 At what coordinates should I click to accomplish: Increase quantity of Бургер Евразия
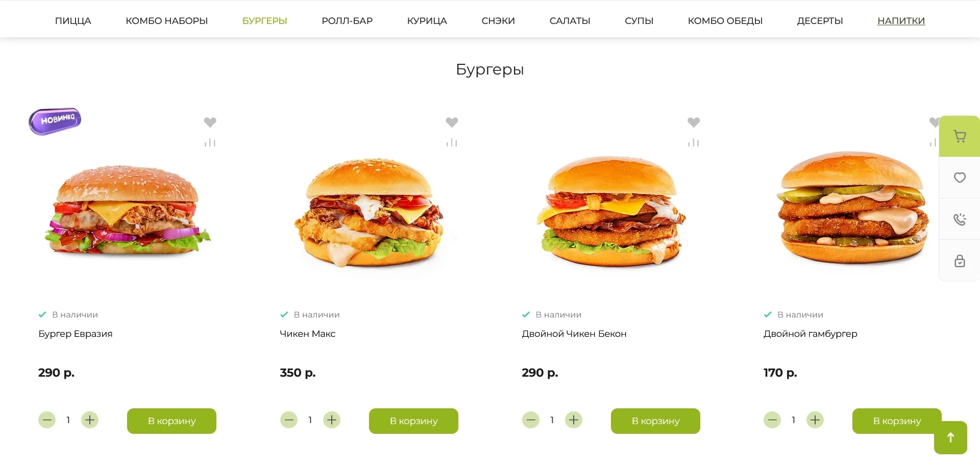90,420
